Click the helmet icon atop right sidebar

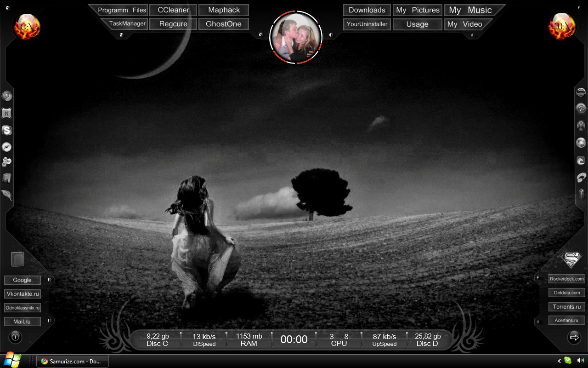coord(581,92)
